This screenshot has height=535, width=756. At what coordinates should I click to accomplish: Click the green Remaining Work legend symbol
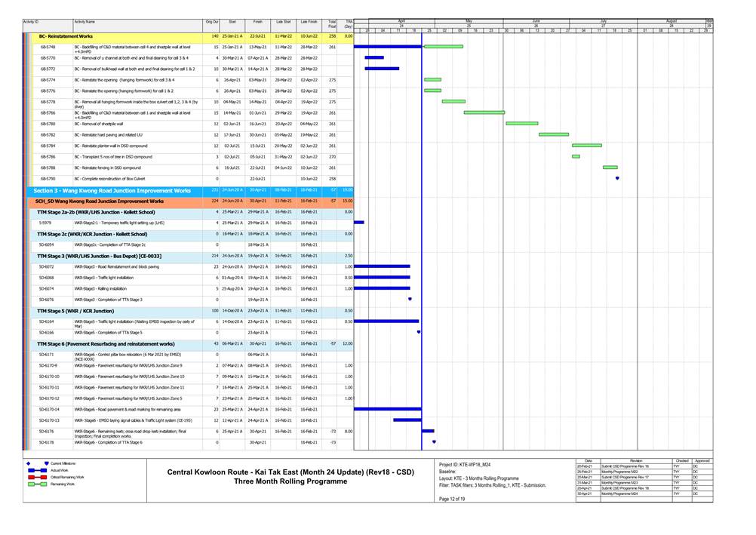[x=36, y=484]
